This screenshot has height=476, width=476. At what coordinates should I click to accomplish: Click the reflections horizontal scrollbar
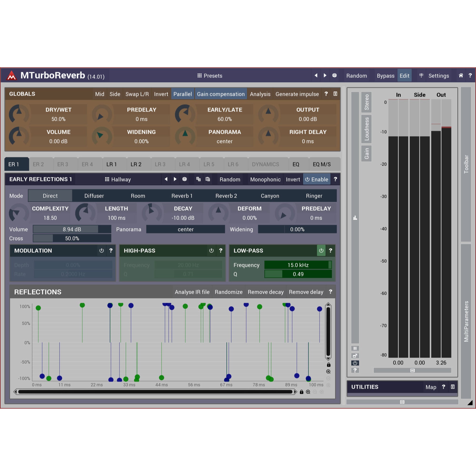coord(155,392)
